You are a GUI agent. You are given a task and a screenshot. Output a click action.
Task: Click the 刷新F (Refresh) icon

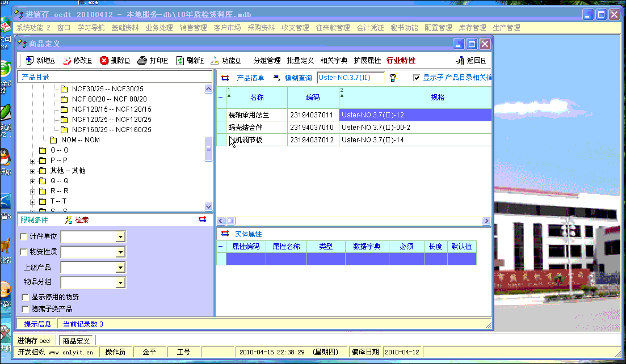pos(180,61)
